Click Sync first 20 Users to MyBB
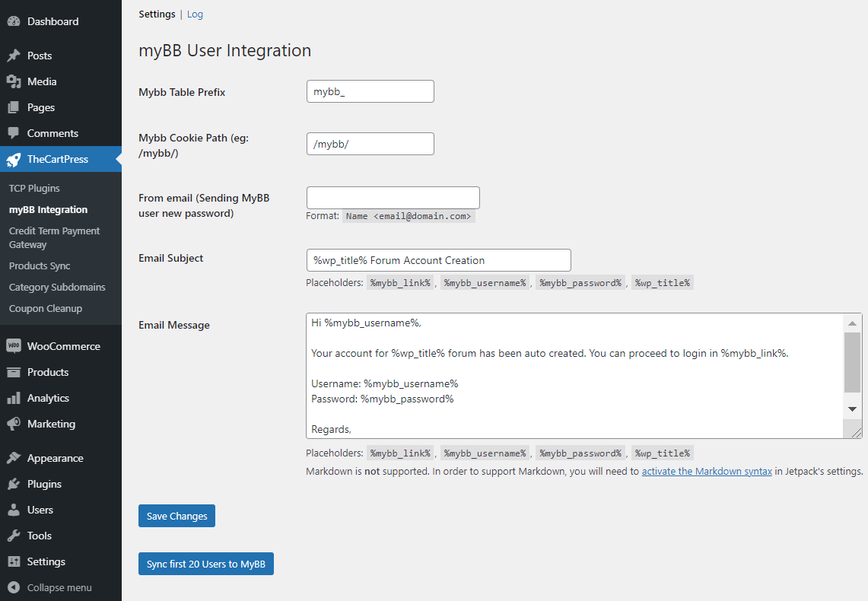The image size is (868, 601). tap(206, 564)
